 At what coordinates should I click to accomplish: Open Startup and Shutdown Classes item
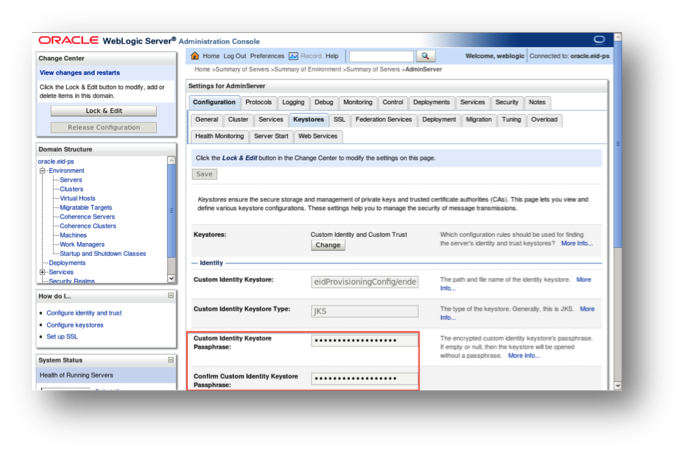coord(103,254)
